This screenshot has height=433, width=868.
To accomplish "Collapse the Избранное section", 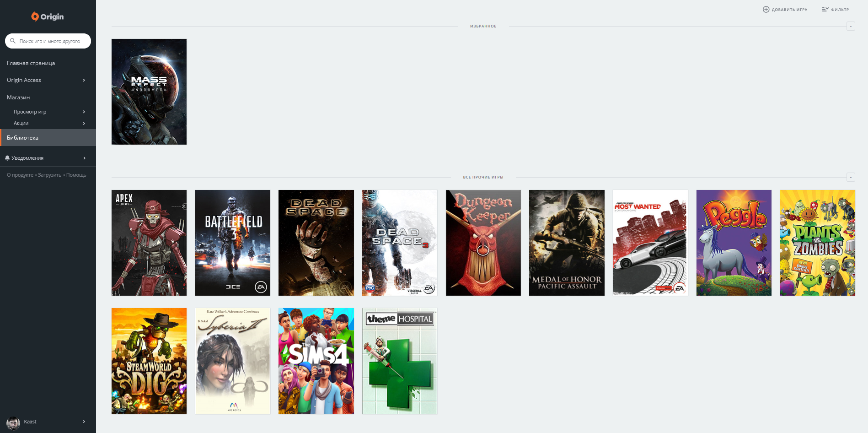I will [851, 26].
